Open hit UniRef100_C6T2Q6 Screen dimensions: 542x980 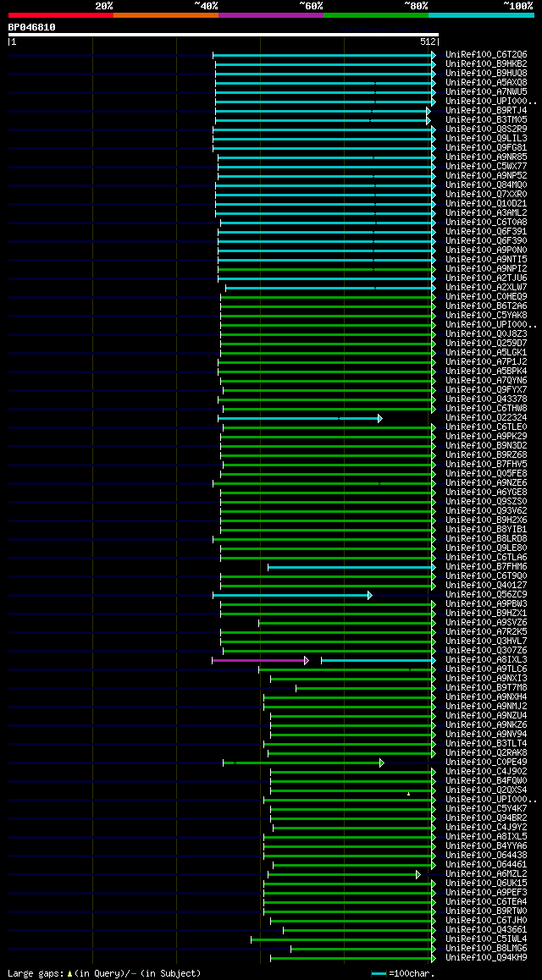[x=486, y=55]
